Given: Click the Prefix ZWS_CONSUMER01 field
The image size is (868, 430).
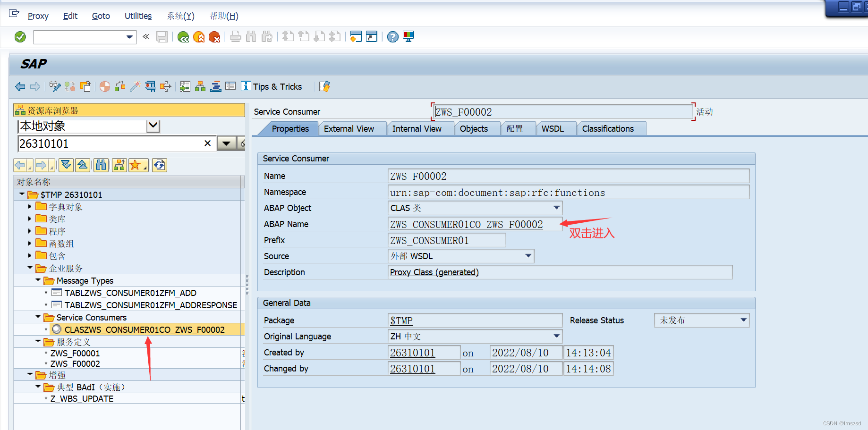Looking at the screenshot, I should (447, 240).
